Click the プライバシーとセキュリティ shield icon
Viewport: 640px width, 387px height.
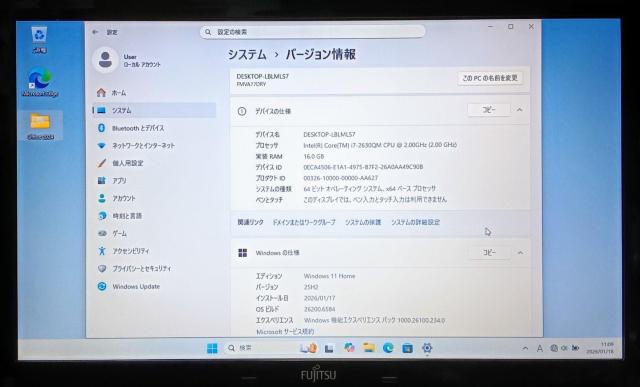[102, 269]
